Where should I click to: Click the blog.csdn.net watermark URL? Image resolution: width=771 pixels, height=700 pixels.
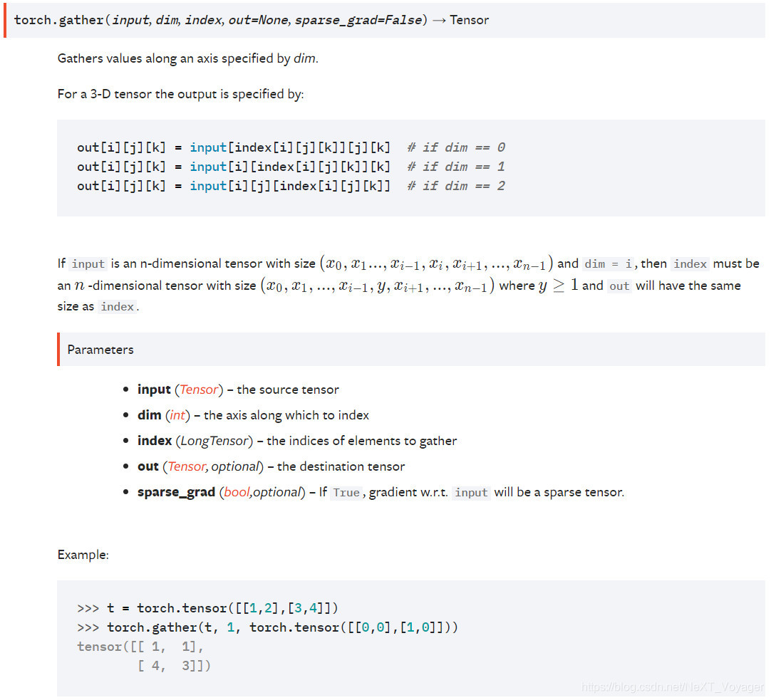[x=672, y=687]
